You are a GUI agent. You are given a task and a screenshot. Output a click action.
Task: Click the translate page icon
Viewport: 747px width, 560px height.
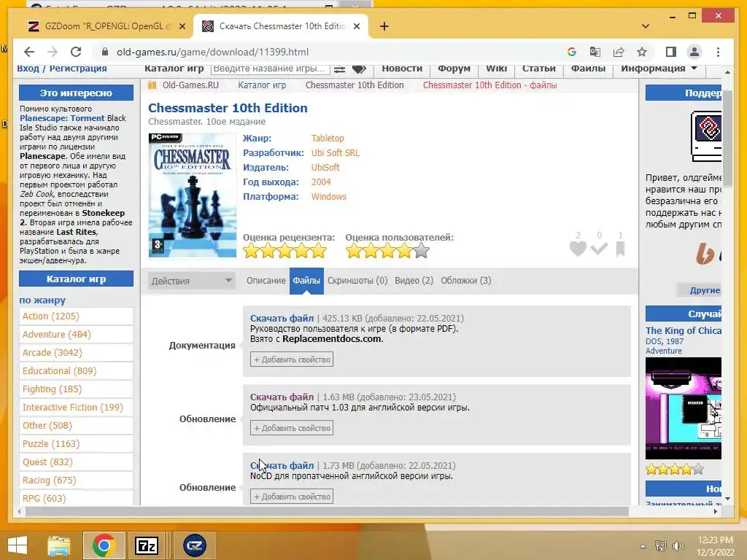595,52
